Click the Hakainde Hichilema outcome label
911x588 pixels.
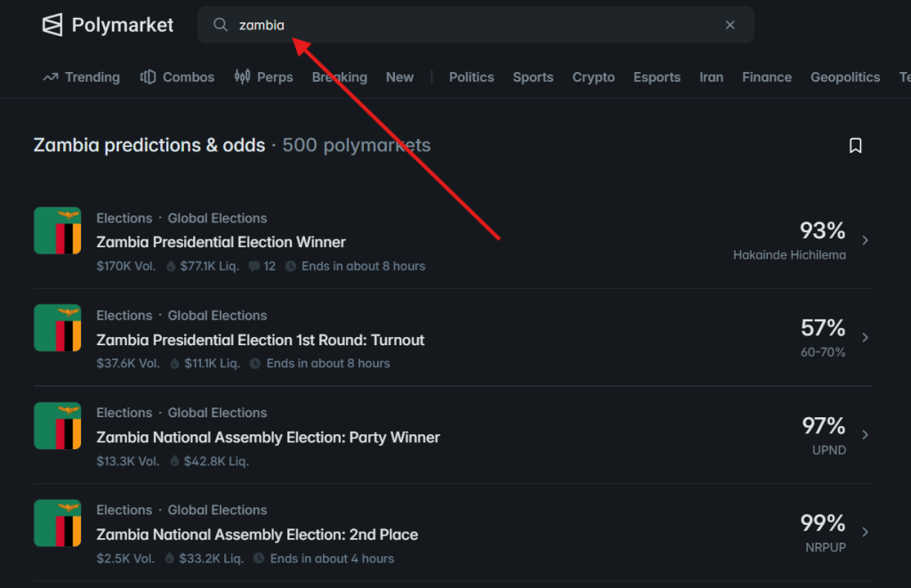[789, 255]
